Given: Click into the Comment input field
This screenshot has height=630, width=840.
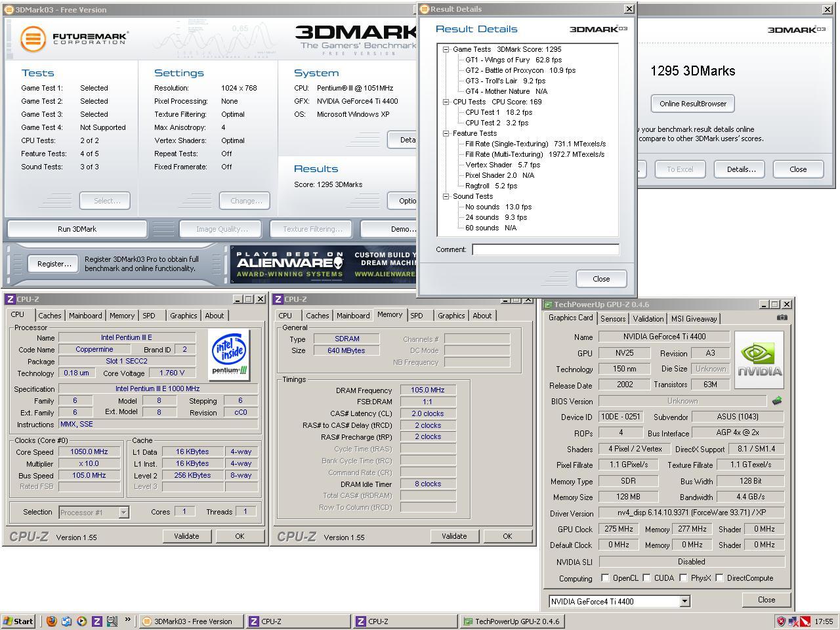Looking at the screenshot, I should [545, 249].
